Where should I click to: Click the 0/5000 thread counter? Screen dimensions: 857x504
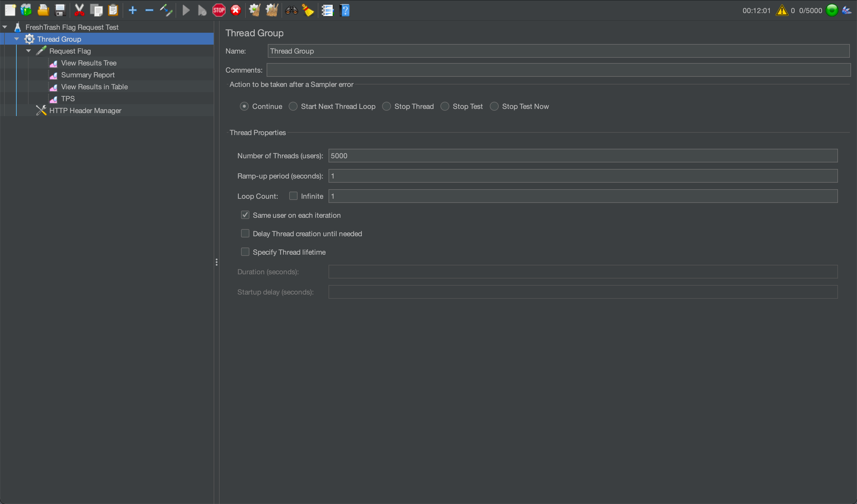pyautogui.click(x=810, y=10)
